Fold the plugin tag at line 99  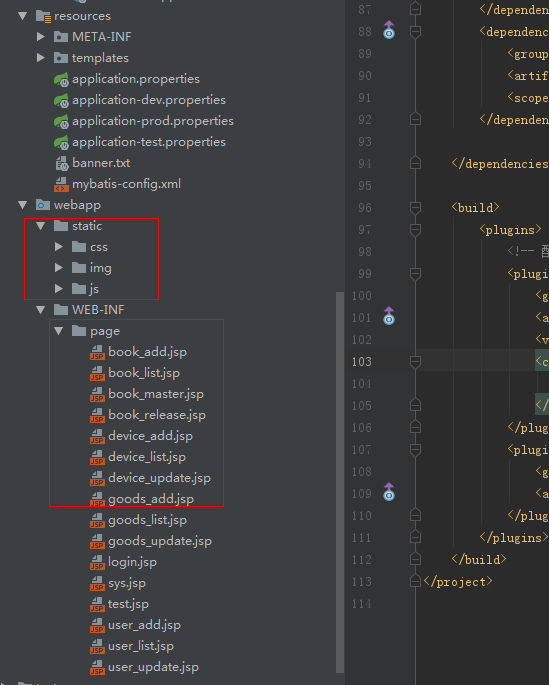(x=415, y=274)
